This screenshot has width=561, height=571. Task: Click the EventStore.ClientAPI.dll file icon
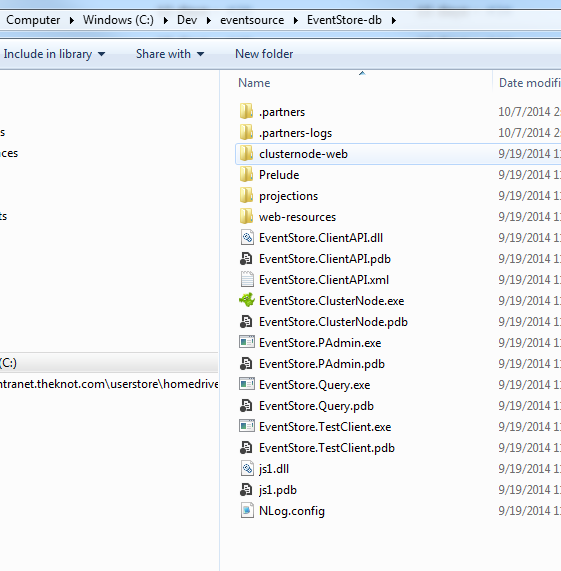(x=247, y=237)
